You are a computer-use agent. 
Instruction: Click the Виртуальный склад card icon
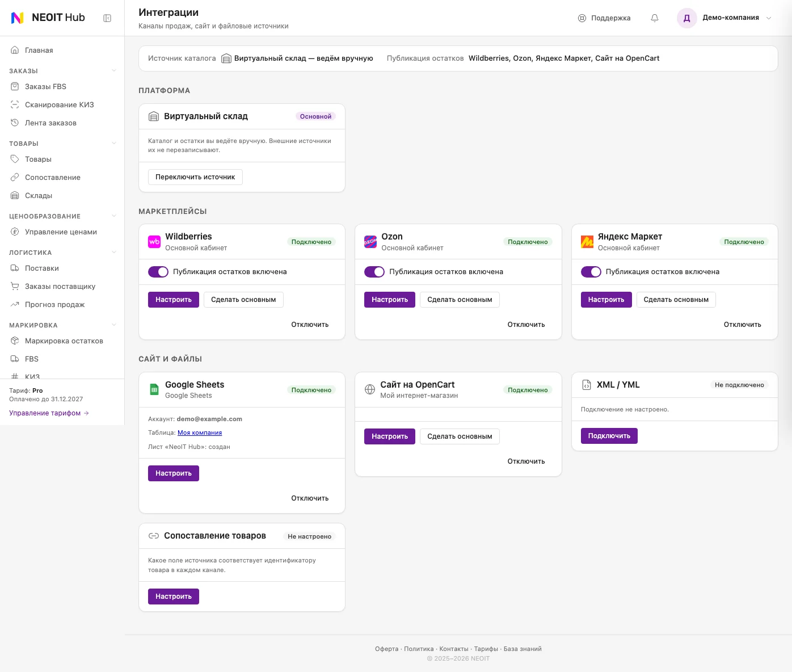pos(154,116)
